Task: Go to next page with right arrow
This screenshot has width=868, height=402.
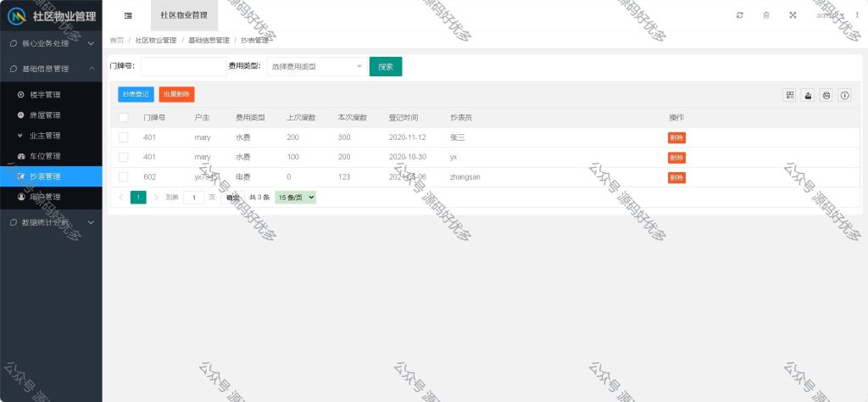Action: (x=156, y=197)
